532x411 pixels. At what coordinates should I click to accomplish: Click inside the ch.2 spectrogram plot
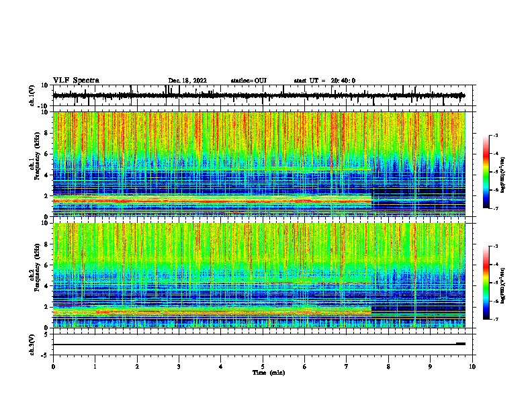tap(259, 275)
